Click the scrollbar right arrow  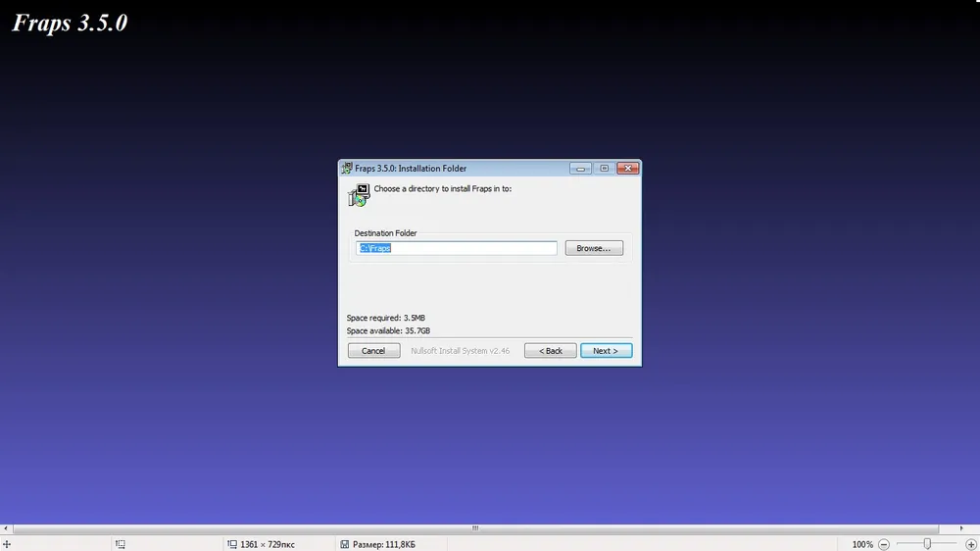click(x=961, y=528)
